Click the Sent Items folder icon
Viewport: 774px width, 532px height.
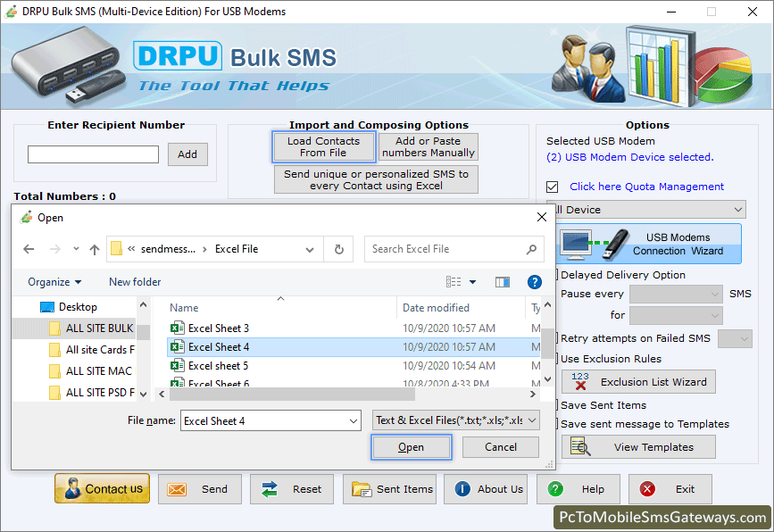click(362, 489)
